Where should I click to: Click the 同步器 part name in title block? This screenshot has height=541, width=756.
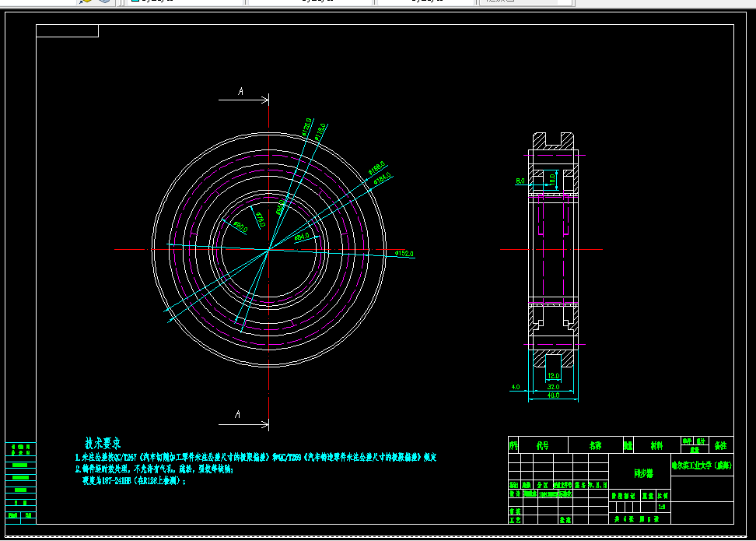point(643,473)
